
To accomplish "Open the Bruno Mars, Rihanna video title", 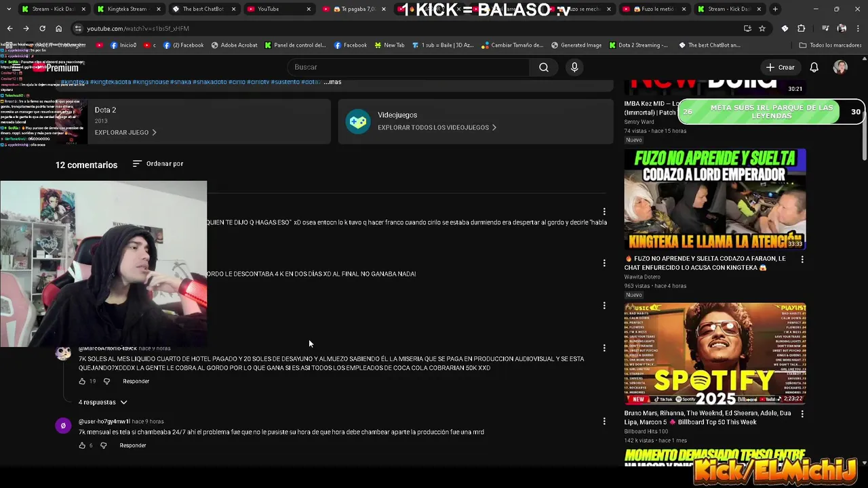I will coord(707,418).
